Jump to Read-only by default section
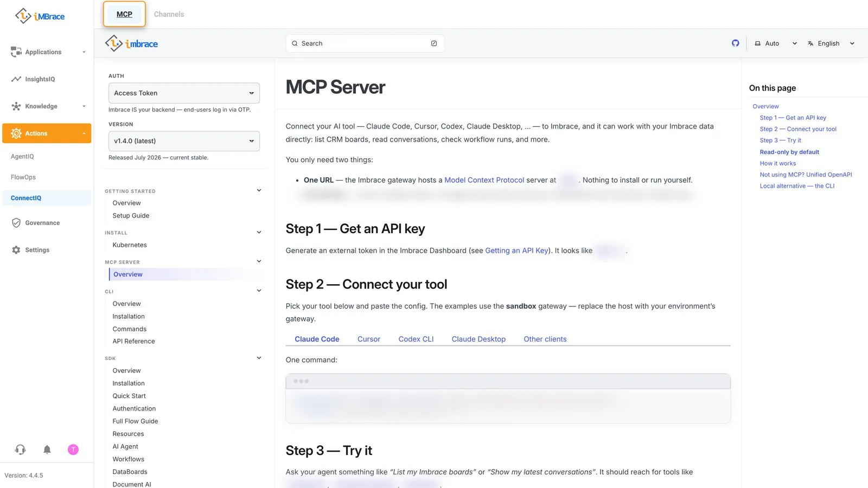868x488 pixels. (x=789, y=152)
